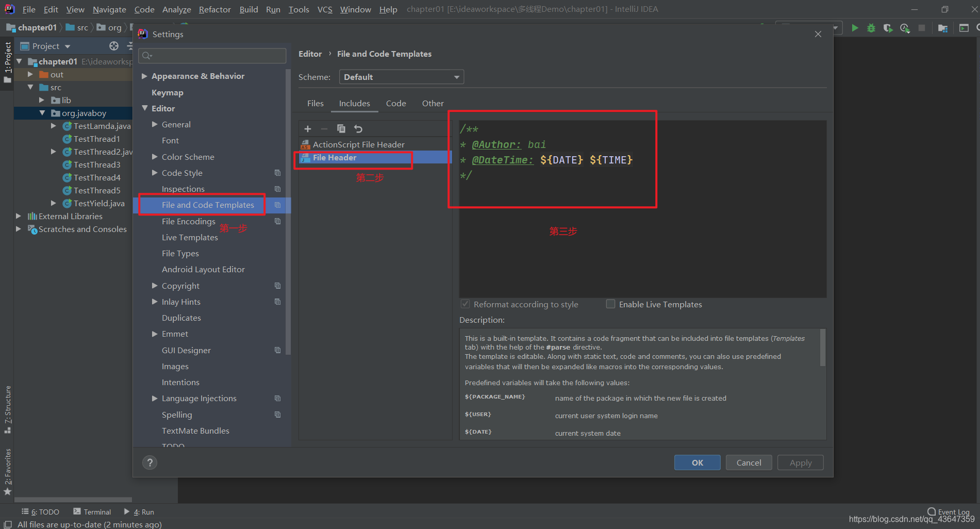Copy template using the duplicate icon
Screen dimensions: 980x529
point(341,129)
